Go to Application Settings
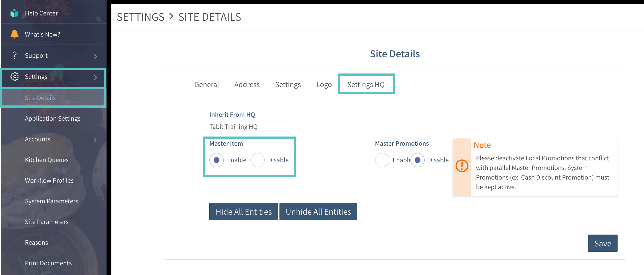This screenshot has height=275, width=644. click(53, 119)
